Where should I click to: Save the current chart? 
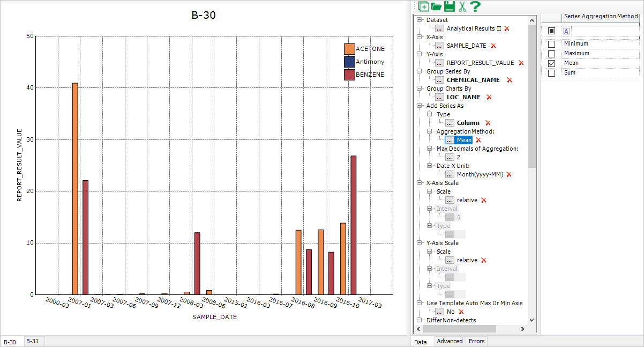point(450,6)
